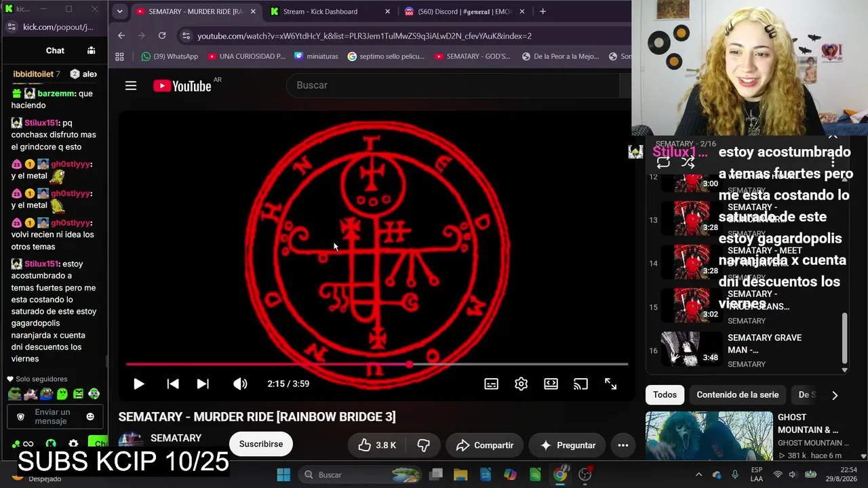
Task: Toggle subtitles in the video player
Action: [x=492, y=384]
